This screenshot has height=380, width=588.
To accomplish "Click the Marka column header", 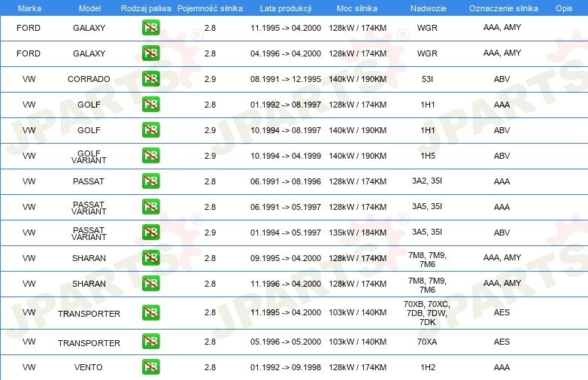I will [x=29, y=8].
